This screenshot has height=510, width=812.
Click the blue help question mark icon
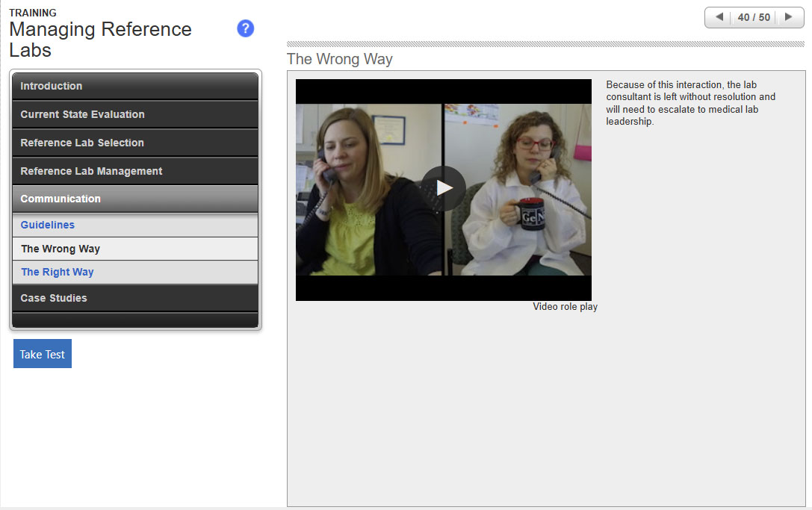coord(245,29)
